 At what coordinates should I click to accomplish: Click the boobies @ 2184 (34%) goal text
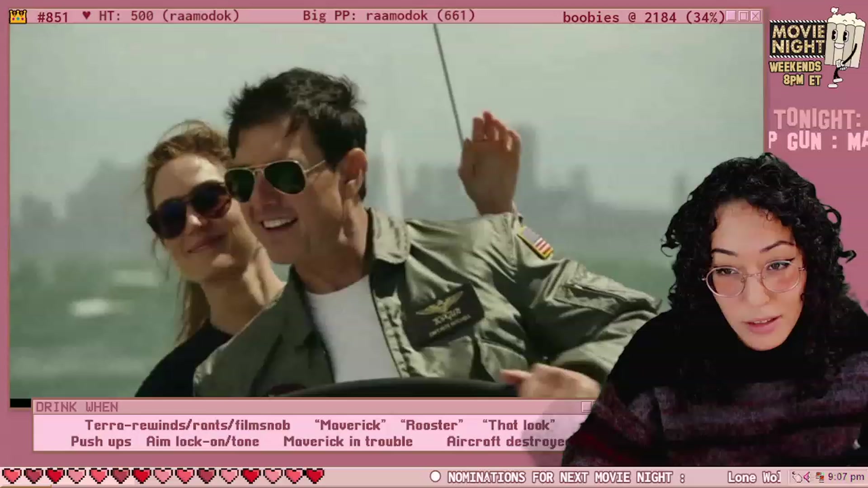click(x=643, y=17)
